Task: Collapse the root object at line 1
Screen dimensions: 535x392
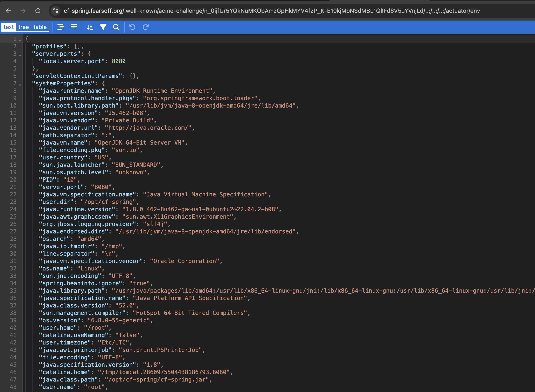Action: tap(20, 40)
